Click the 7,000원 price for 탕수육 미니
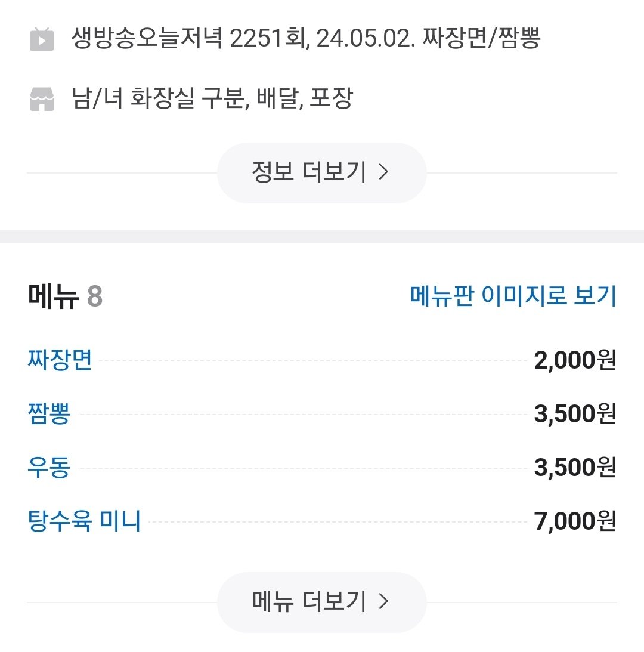The height and width of the screenshot is (652, 644). (575, 522)
